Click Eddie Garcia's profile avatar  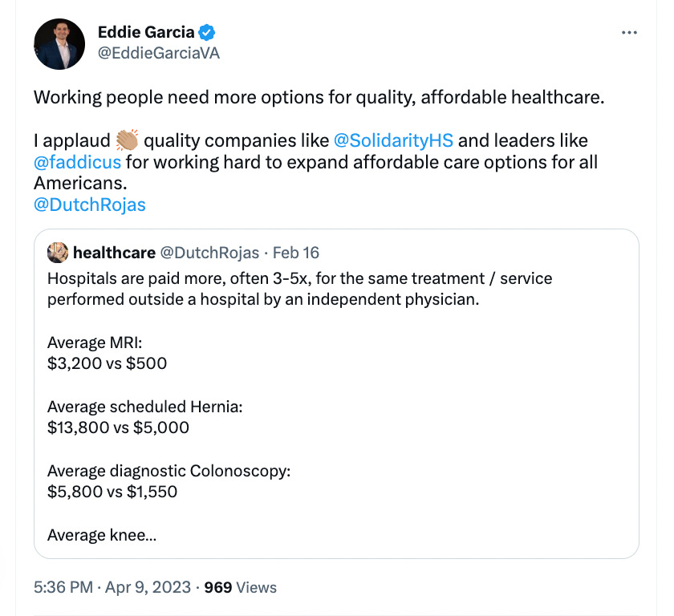pyautogui.click(x=59, y=43)
